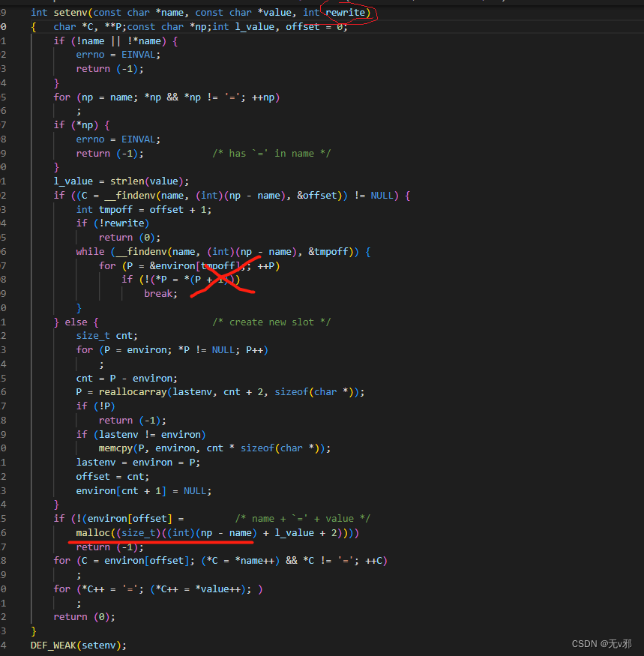Click the reallocarray call line
This screenshot has height=656, width=644.
[x=220, y=392]
